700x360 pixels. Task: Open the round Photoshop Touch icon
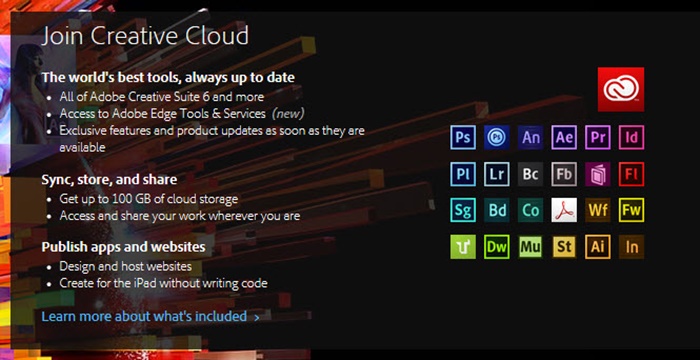pos(496,137)
